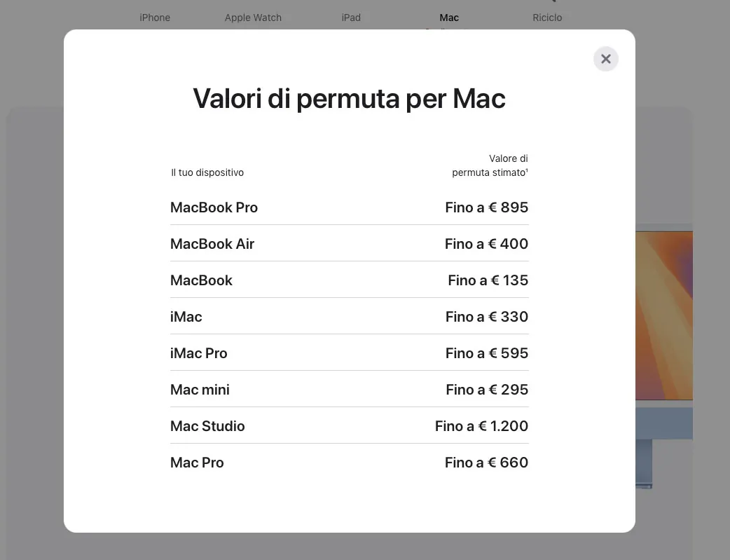This screenshot has width=730, height=560.
Task: Click the MacBook row
Action: pyautogui.click(x=202, y=280)
